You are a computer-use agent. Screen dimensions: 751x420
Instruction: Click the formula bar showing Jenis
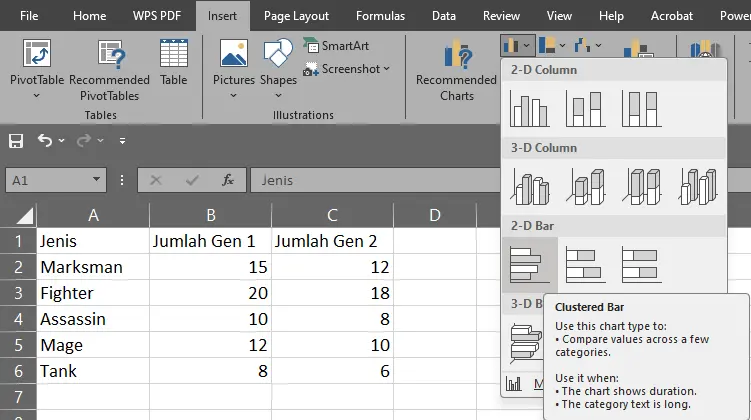tap(376, 181)
